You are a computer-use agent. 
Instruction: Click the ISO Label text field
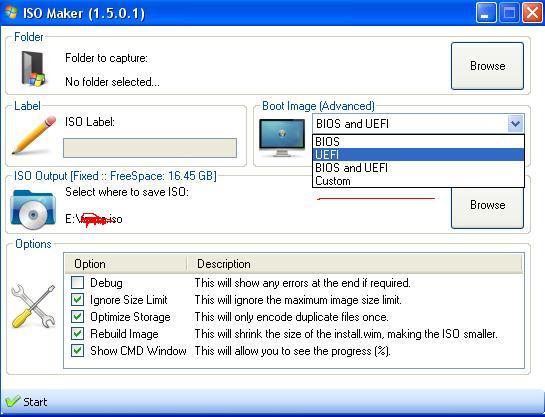[150, 148]
